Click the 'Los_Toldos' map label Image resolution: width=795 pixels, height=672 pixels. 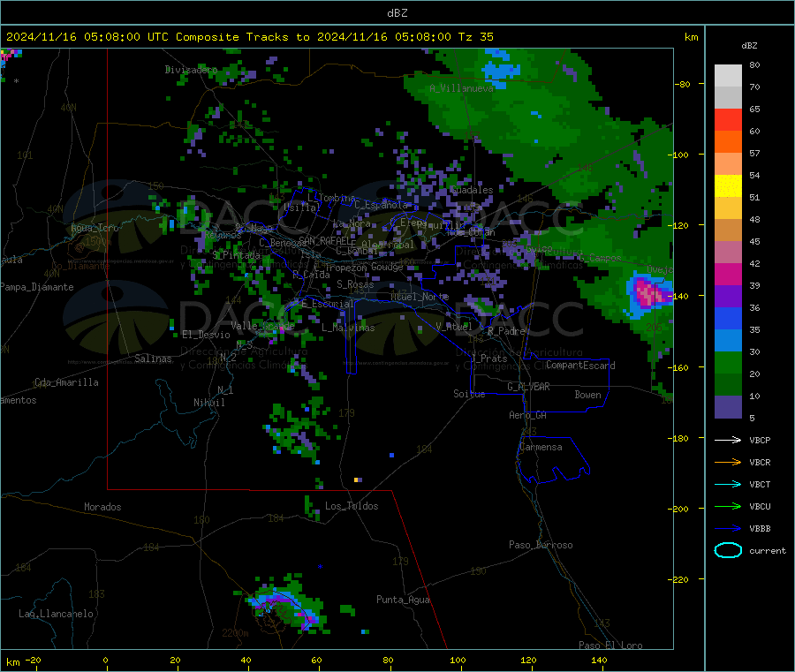[x=352, y=506]
